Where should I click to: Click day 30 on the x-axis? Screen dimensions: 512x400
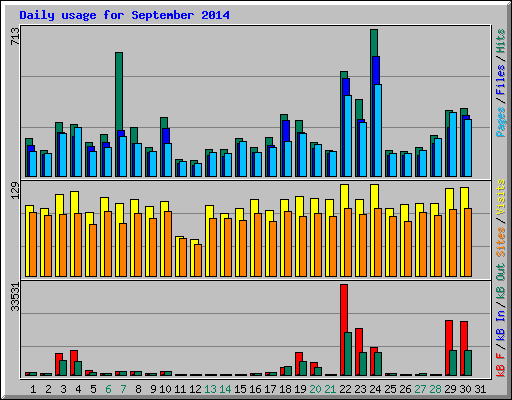(x=465, y=389)
